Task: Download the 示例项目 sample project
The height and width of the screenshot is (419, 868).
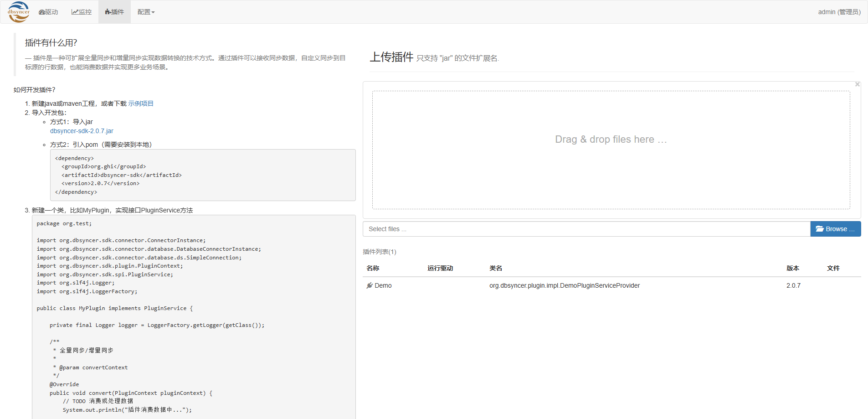Action: 141,103
